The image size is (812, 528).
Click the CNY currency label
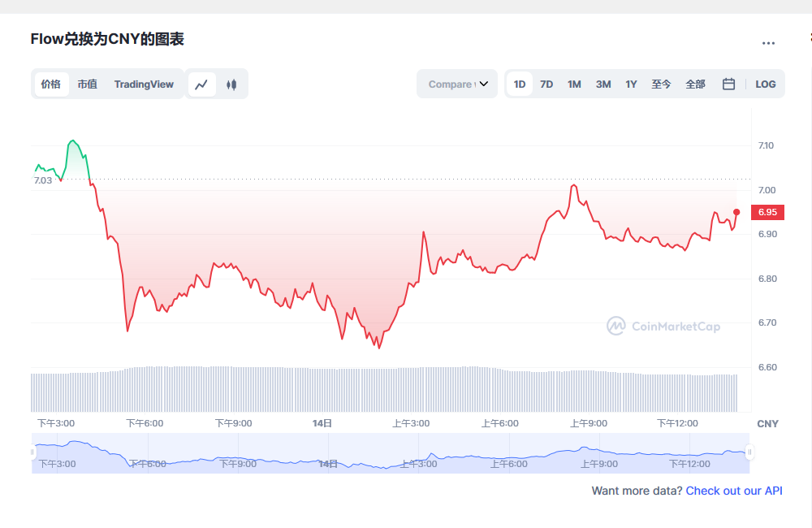[767, 424]
